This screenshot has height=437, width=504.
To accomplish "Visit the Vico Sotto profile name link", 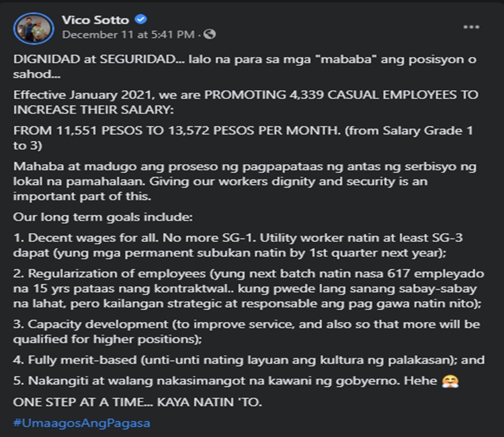I will [95, 20].
